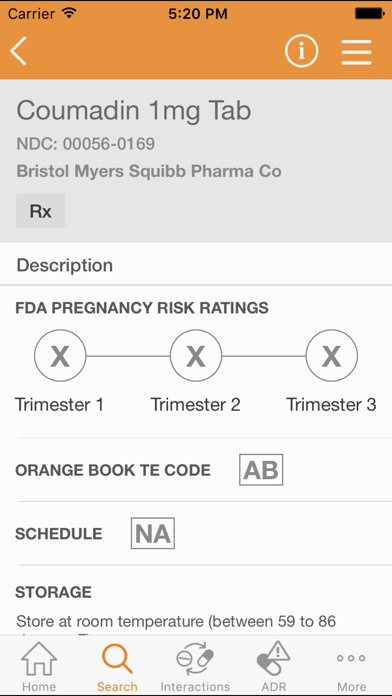Tap the Rx badge
392x696 pixels.
41,211
